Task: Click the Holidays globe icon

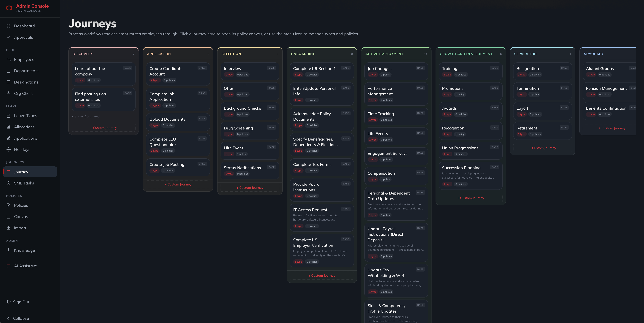Action: 9,149
